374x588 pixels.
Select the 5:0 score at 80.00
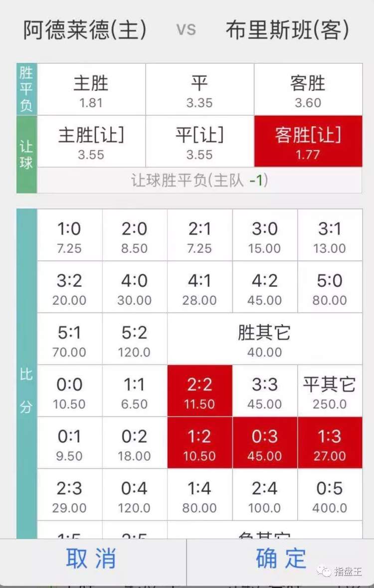[330, 287]
